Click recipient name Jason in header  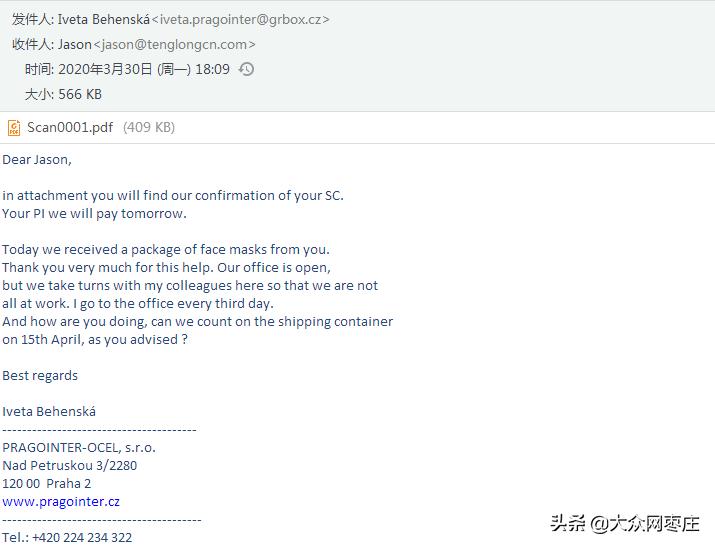pos(75,44)
